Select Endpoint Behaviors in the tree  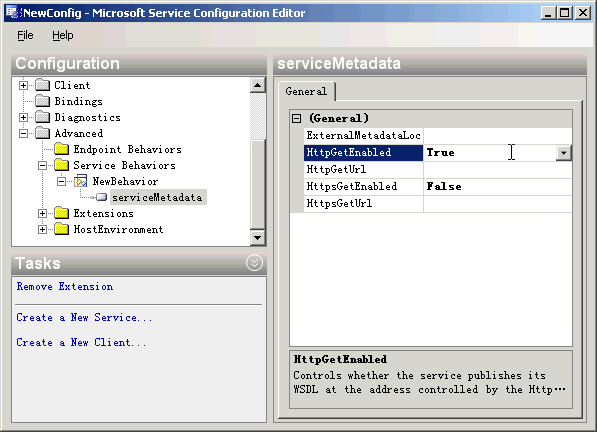coord(127,149)
